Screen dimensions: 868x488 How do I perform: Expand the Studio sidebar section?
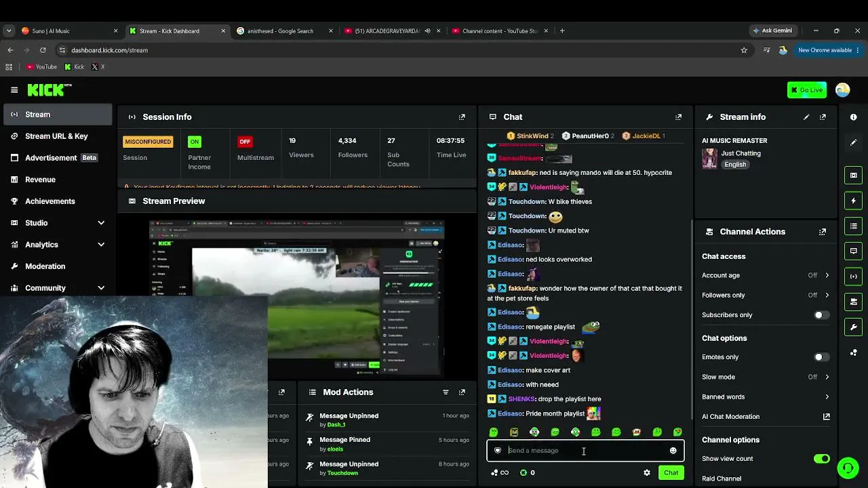101,223
